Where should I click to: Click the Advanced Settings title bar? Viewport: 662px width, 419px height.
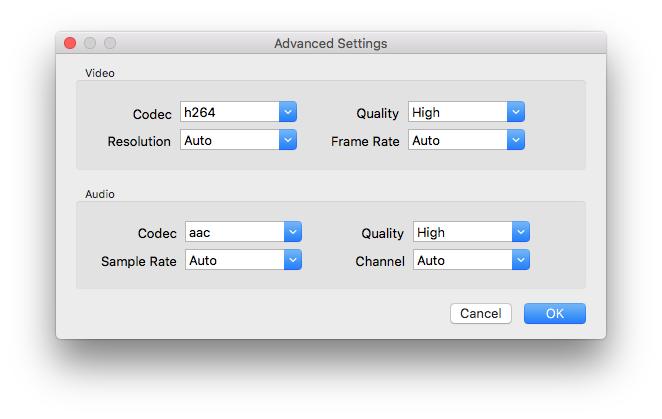click(x=331, y=43)
